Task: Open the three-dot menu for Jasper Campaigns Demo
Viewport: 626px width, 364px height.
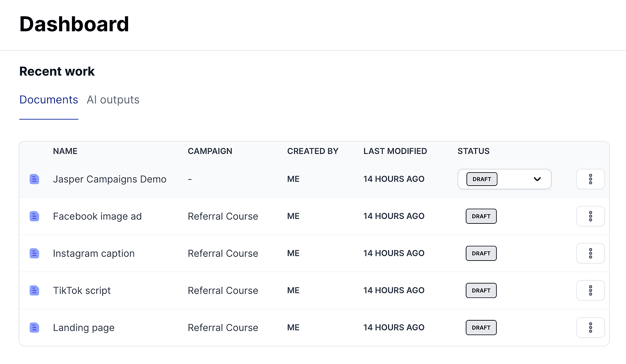Action: 590,179
